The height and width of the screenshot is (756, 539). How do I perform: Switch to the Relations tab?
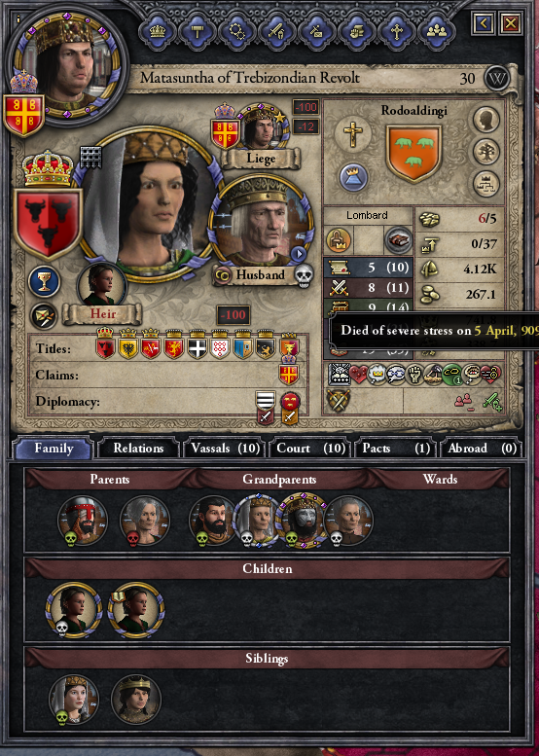(x=138, y=449)
